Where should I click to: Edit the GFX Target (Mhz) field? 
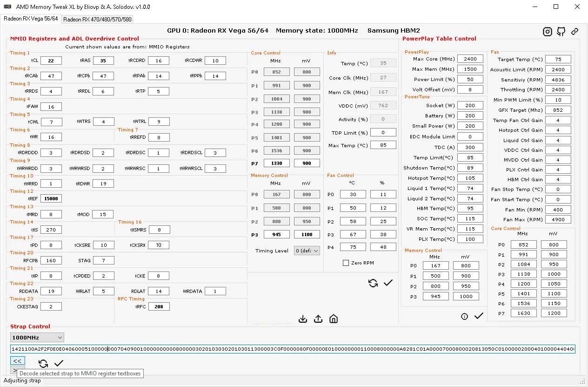pyautogui.click(x=558, y=110)
